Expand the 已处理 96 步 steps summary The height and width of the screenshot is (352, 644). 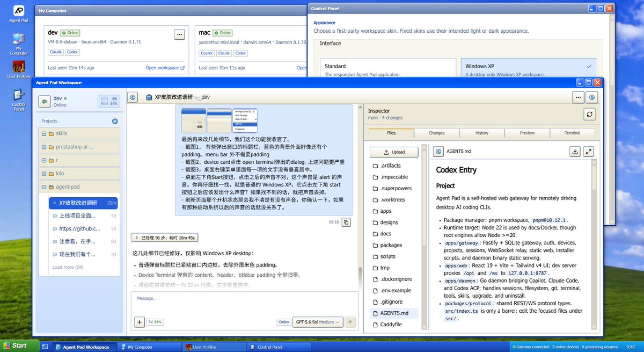[165, 237]
